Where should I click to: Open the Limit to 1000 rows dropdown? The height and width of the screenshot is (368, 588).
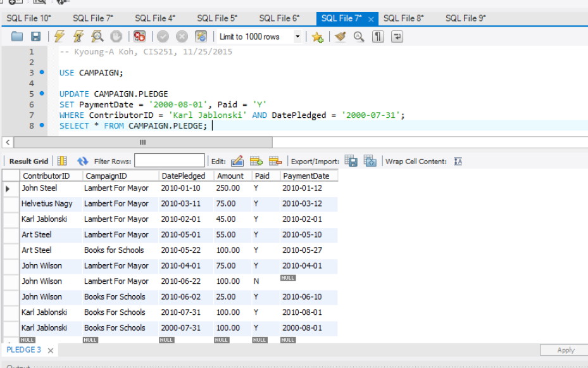click(x=297, y=37)
